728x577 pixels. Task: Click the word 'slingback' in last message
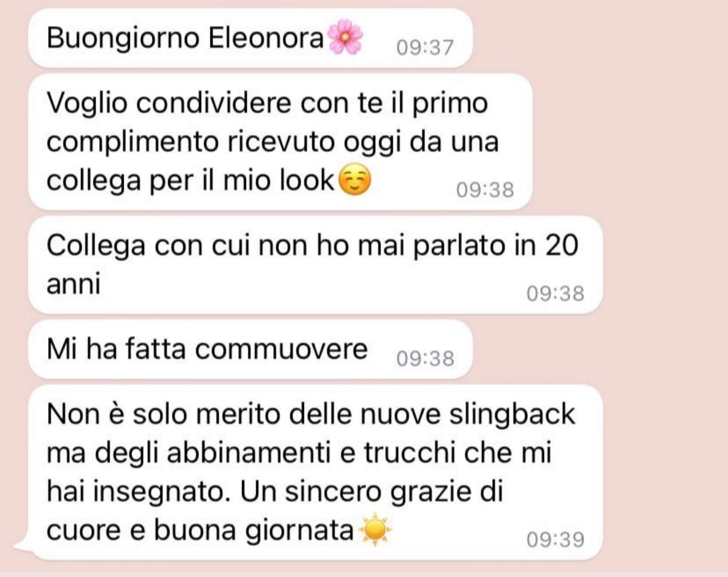point(512,415)
